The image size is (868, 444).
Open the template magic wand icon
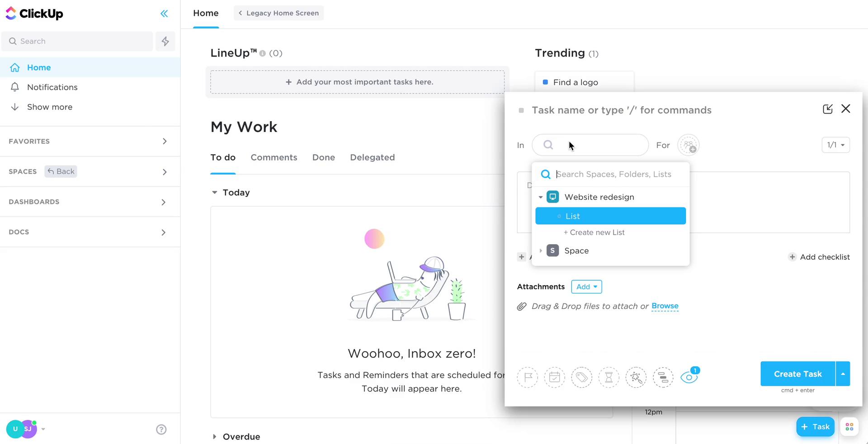[636, 377]
